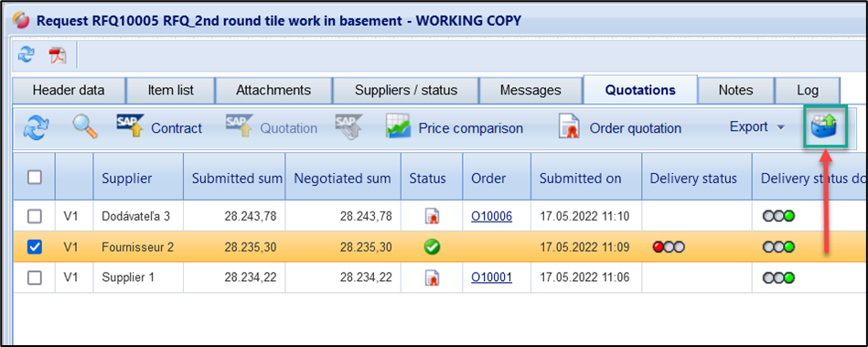Open the Price comparison chart
868x347 pixels.
[x=454, y=128]
